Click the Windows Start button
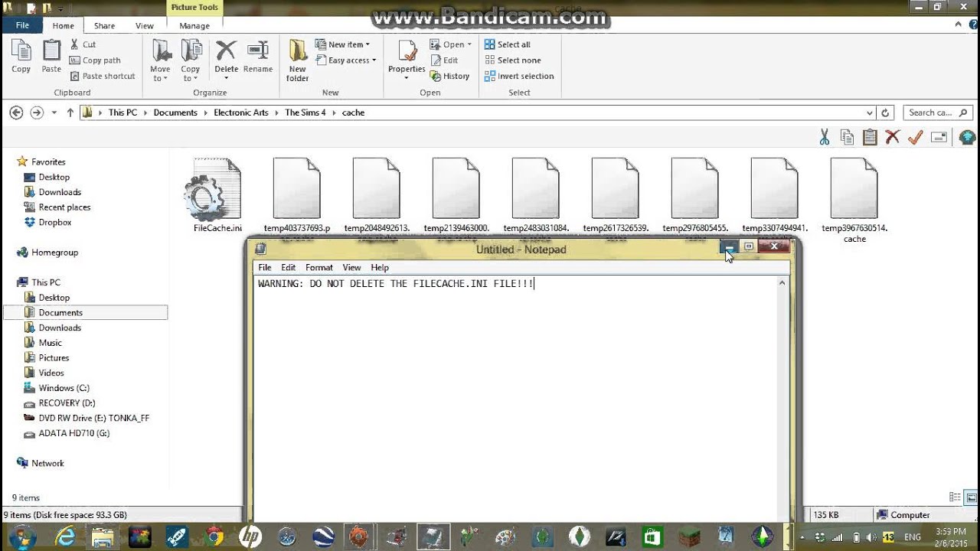The image size is (980, 551). pos(21,537)
